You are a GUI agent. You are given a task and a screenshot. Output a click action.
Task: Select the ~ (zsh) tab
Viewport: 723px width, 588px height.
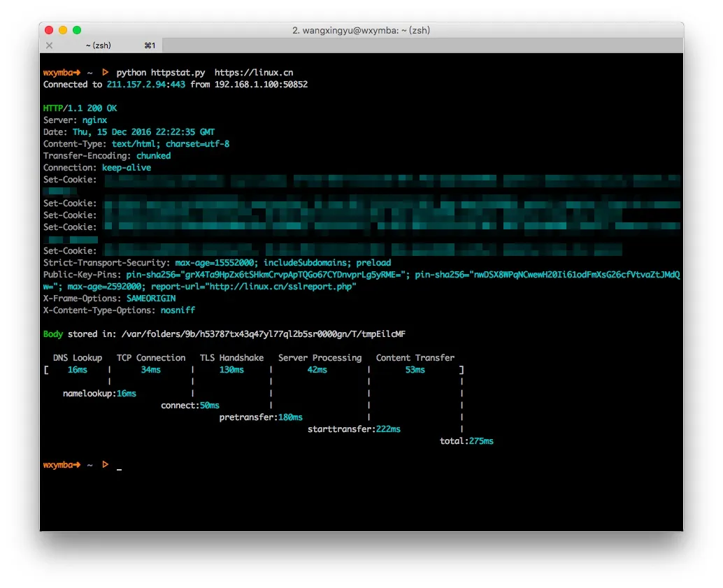[x=98, y=45]
